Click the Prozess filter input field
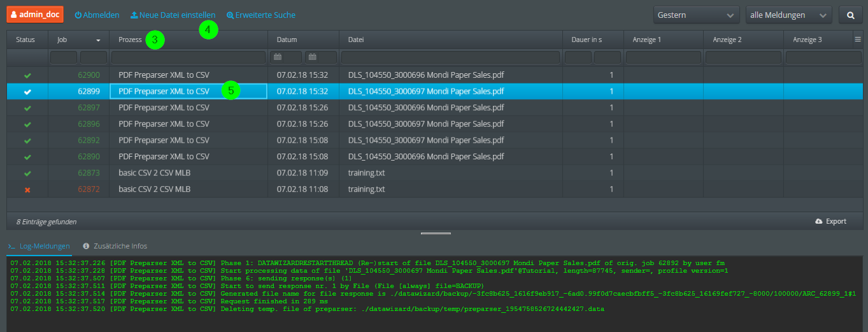The height and width of the screenshot is (332, 868). (189, 57)
